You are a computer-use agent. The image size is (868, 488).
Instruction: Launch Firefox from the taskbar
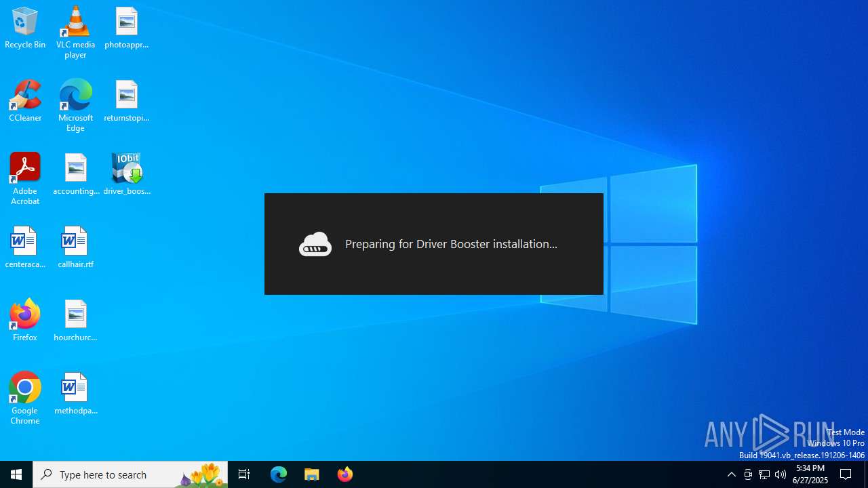345,474
